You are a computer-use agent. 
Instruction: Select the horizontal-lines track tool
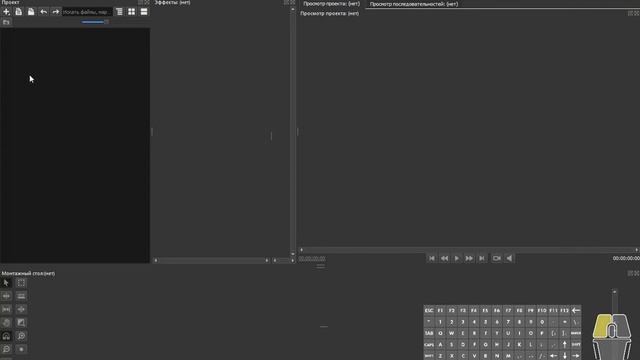pos(21,296)
